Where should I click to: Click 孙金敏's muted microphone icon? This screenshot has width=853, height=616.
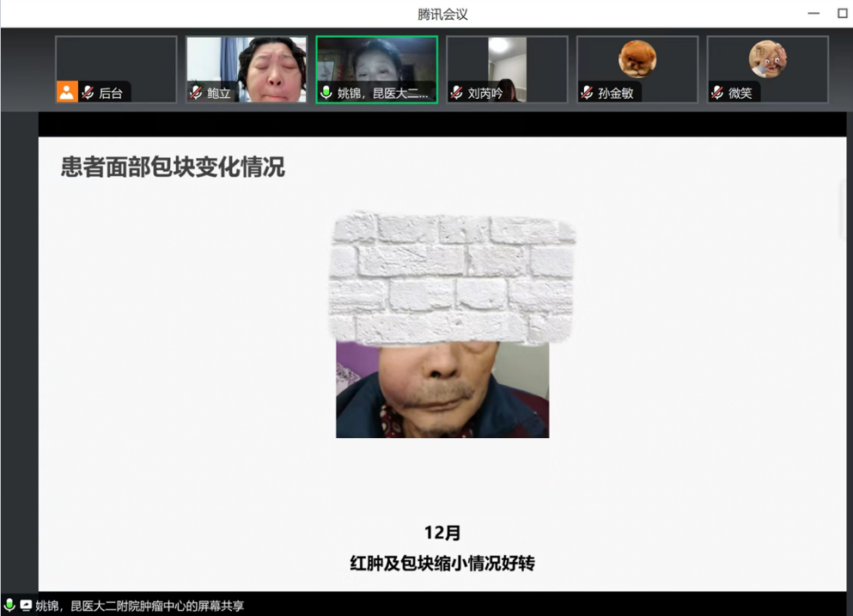click(x=588, y=93)
